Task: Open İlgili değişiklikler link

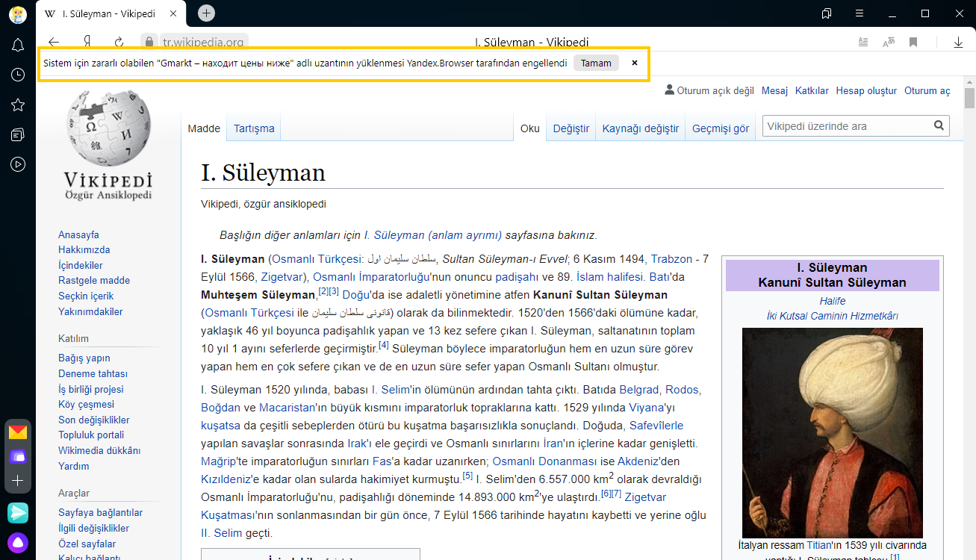Action: [x=93, y=528]
